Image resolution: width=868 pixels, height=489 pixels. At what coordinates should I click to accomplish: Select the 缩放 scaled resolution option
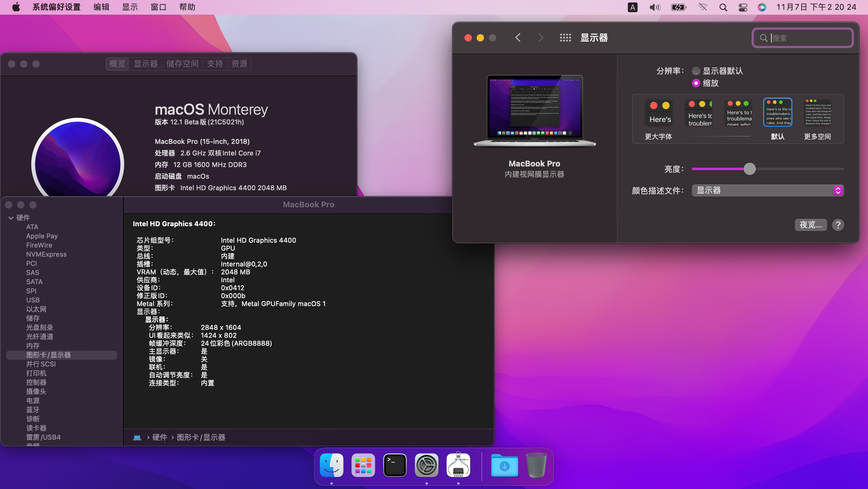696,83
